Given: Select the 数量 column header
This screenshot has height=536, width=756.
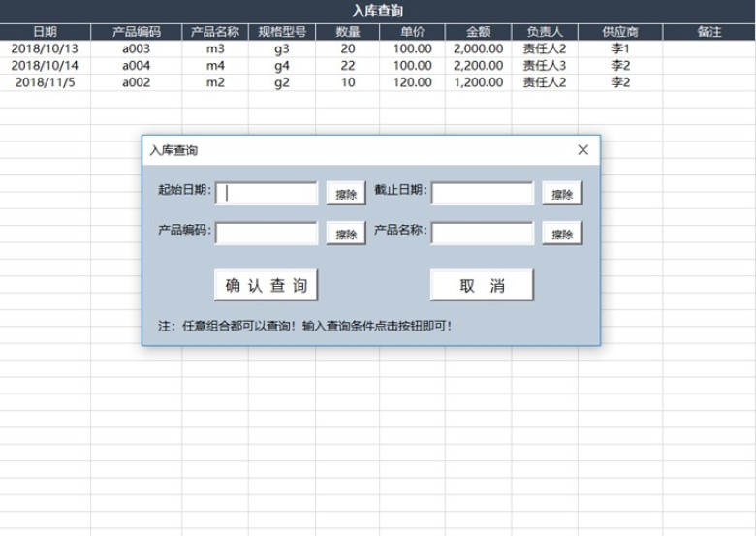Looking at the screenshot, I should coord(348,32).
